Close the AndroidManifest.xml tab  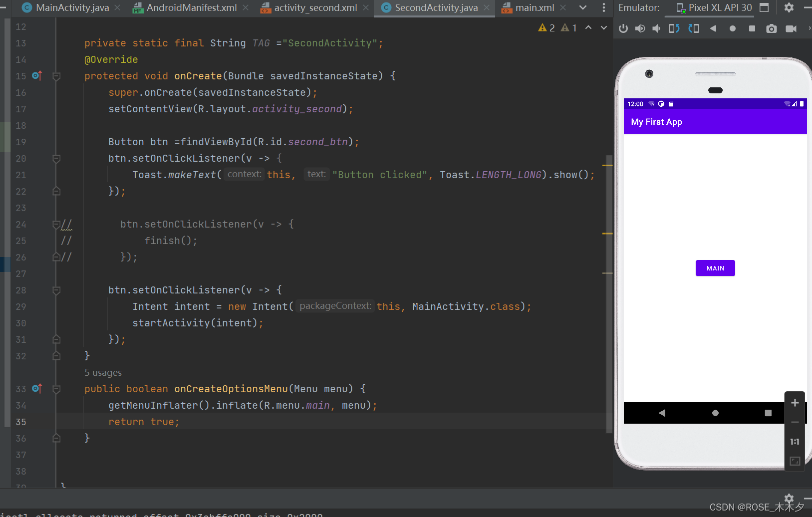pos(245,7)
